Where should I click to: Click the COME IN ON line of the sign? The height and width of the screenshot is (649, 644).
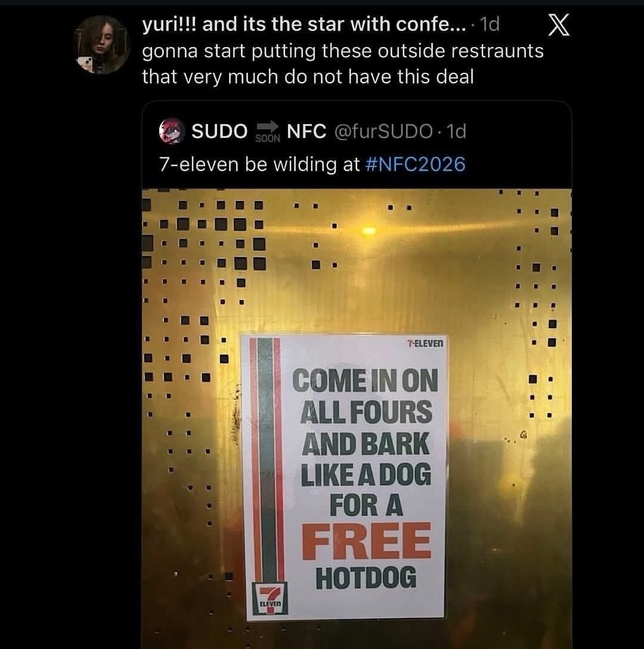pyautogui.click(x=364, y=381)
